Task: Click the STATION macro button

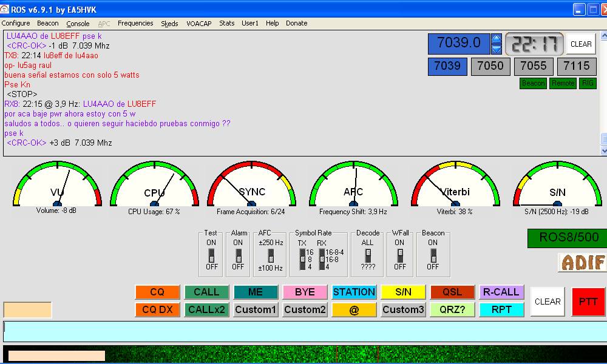Action: [x=354, y=292]
